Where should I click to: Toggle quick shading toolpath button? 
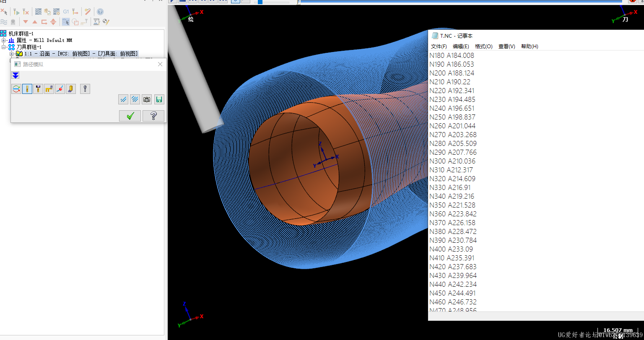[x=71, y=89]
